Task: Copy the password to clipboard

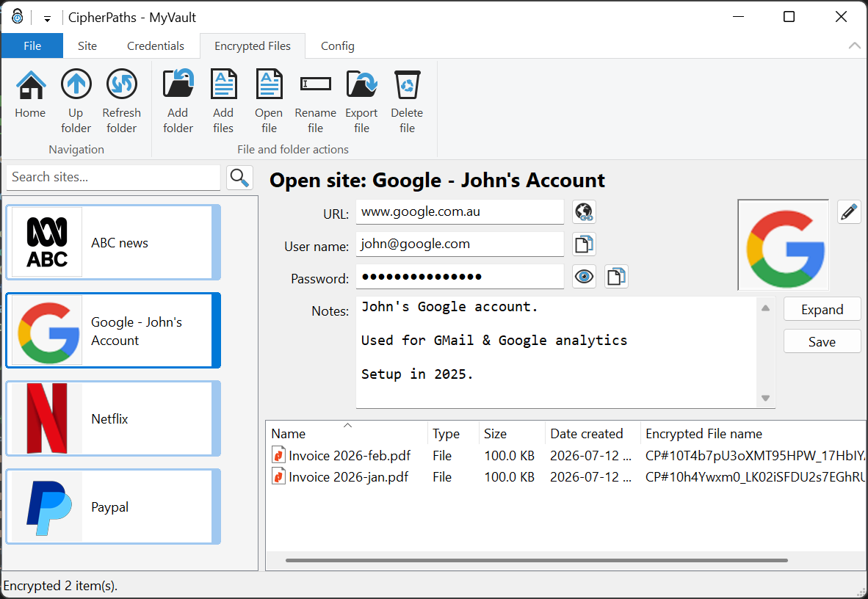Action: [x=616, y=276]
